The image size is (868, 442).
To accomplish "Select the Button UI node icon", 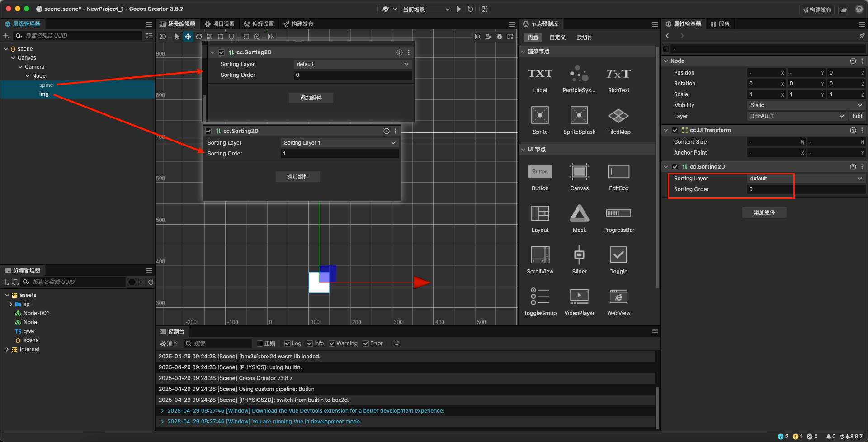I will click(x=540, y=172).
